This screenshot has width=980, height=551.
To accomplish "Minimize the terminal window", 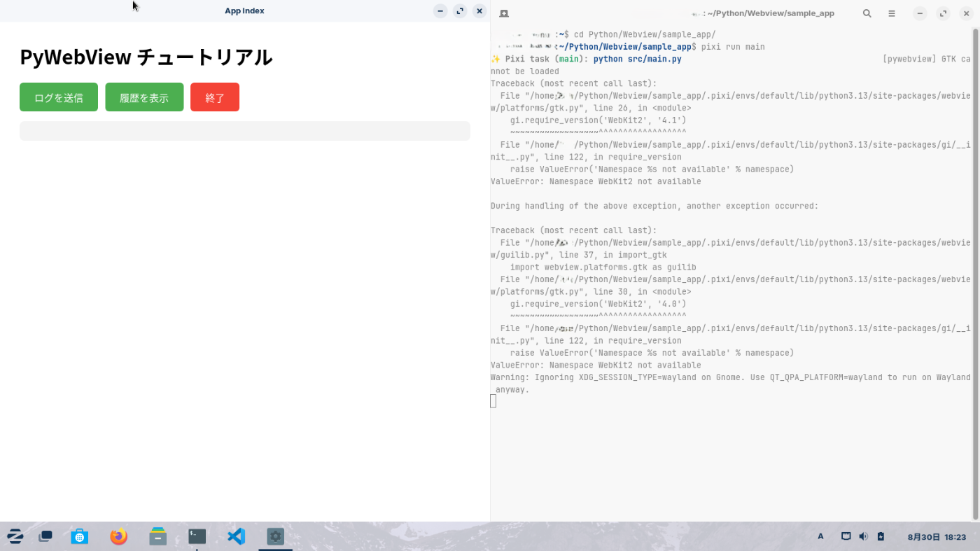I will click(x=920, y=13).
